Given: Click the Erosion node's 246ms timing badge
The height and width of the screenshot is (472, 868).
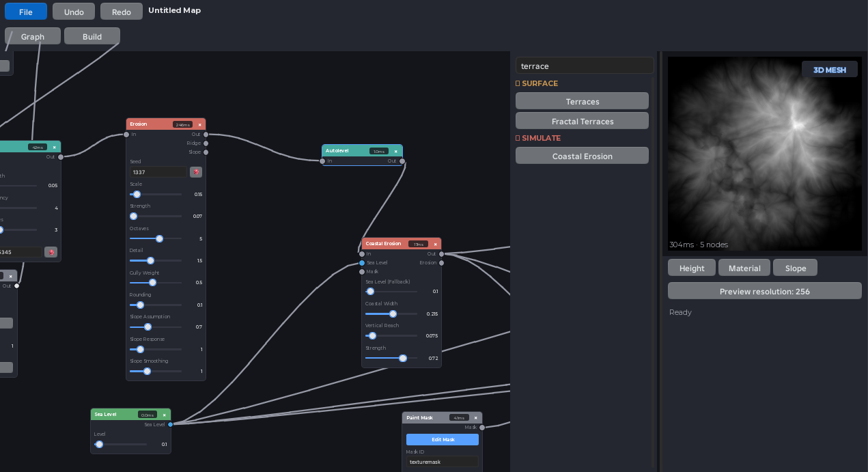Looking at the screenshot, I should click(182, 124).
